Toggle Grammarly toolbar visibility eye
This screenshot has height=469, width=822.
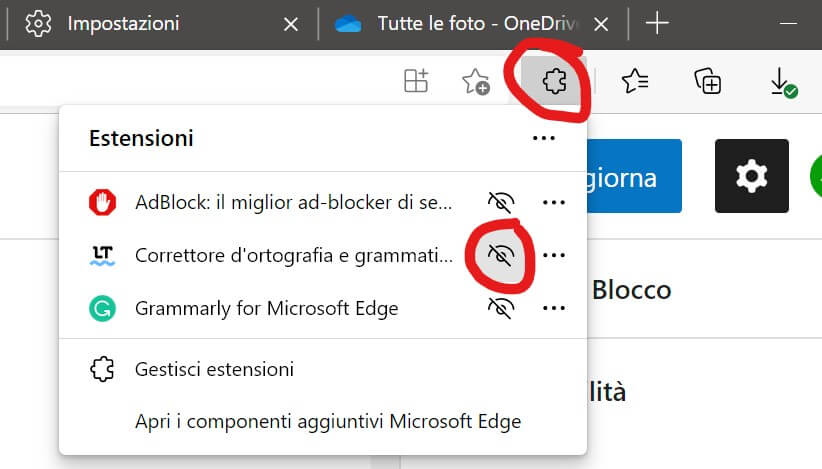(x=501, y=308)
